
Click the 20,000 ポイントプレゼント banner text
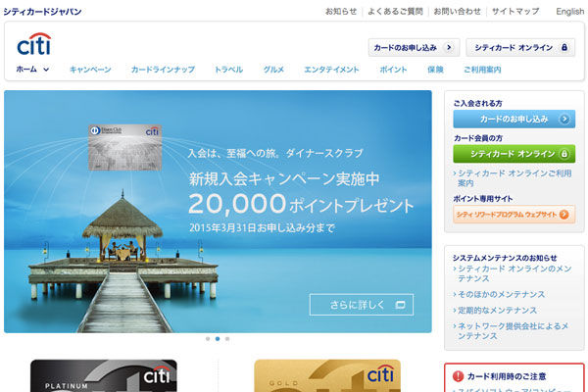(301, 204)
